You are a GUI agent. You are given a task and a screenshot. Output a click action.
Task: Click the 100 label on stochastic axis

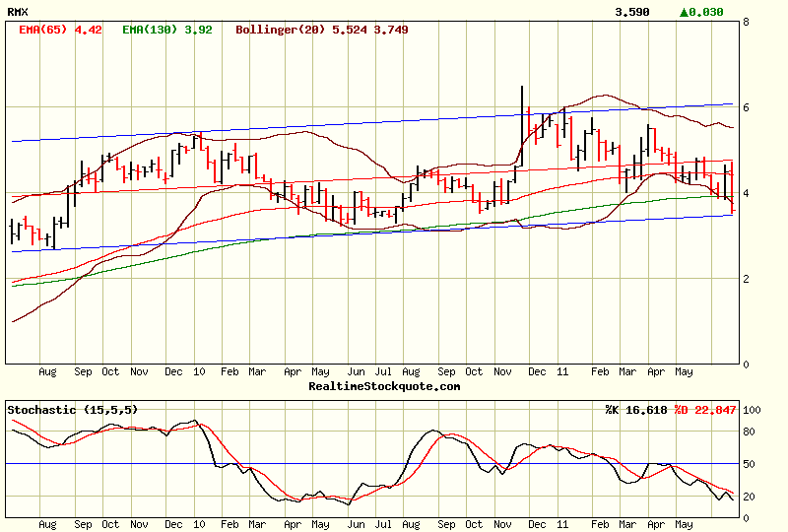[753, 410]
